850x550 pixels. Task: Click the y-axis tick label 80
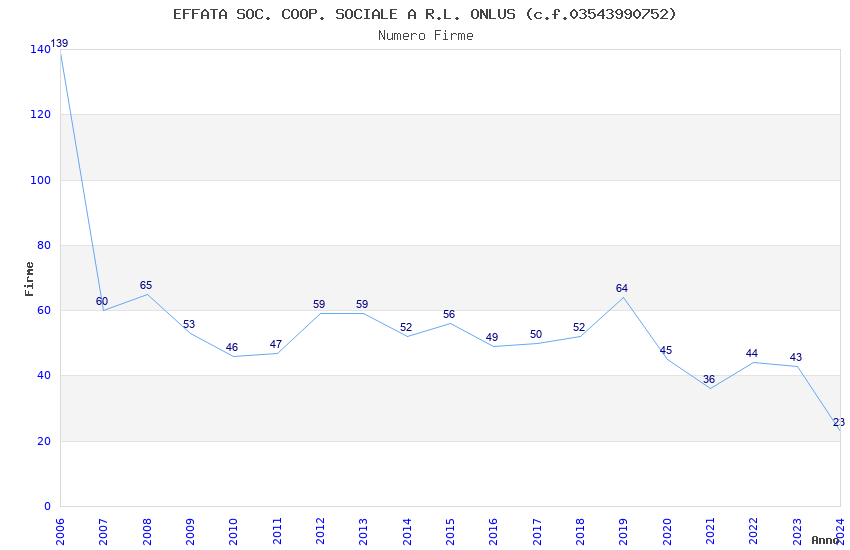click(44, 245)
